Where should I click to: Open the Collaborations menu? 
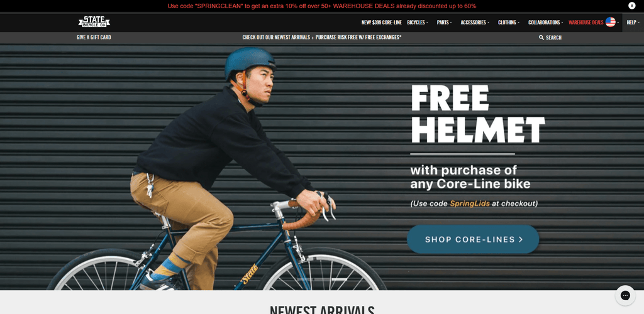pyautogui.click(x=545, y=23)
